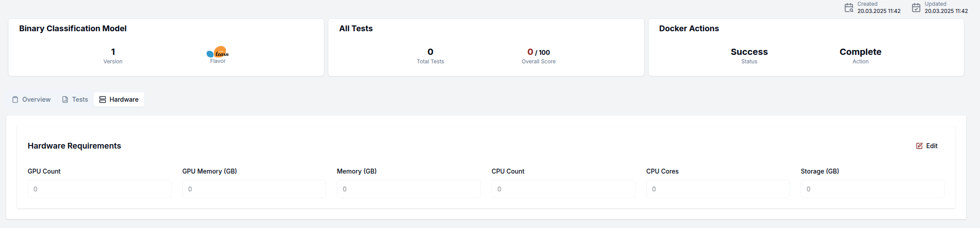The width and height of the screenshot is (980, 228).
Task: Focus the GPU Count field
Action: [x=99, y=189]
